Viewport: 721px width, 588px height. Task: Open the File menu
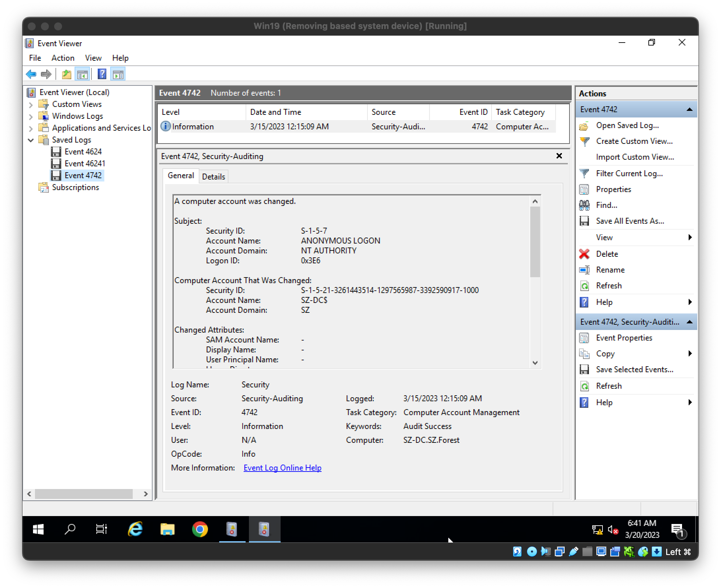(35, 58)
